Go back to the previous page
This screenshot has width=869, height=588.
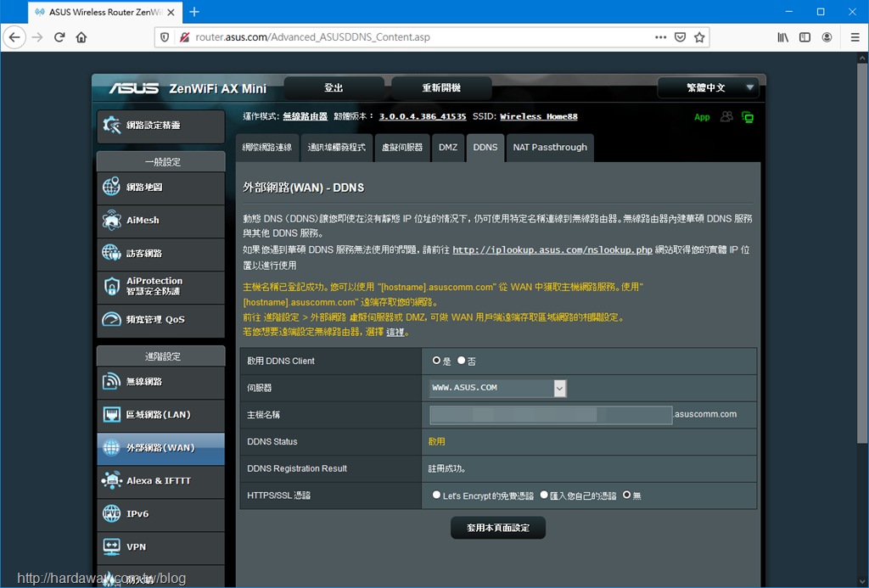click(x=14, y=37)
